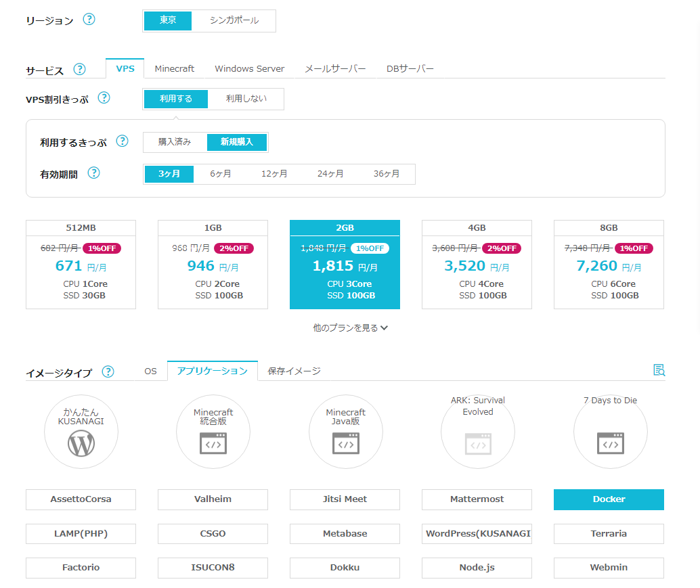Open the help icon next to 有効期間
This screenshot has width=700, height=588.
tap(93, 173)
